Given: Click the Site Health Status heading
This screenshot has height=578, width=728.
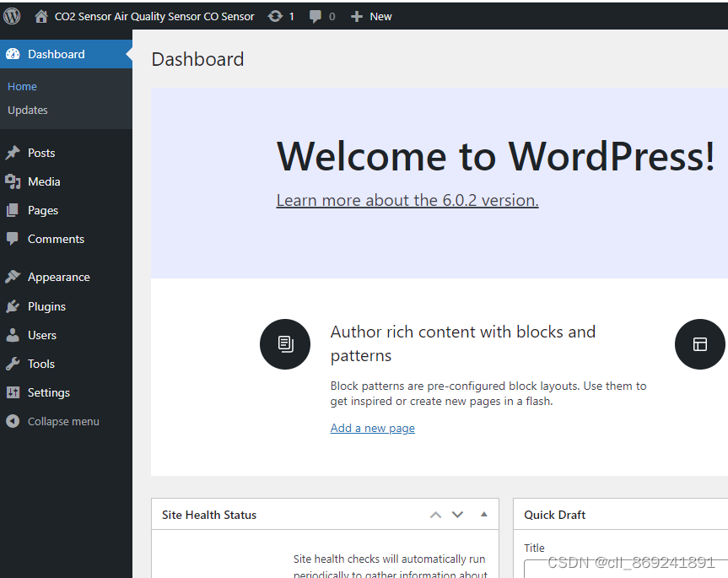Looking at the screenshot, I should [209, 515].
